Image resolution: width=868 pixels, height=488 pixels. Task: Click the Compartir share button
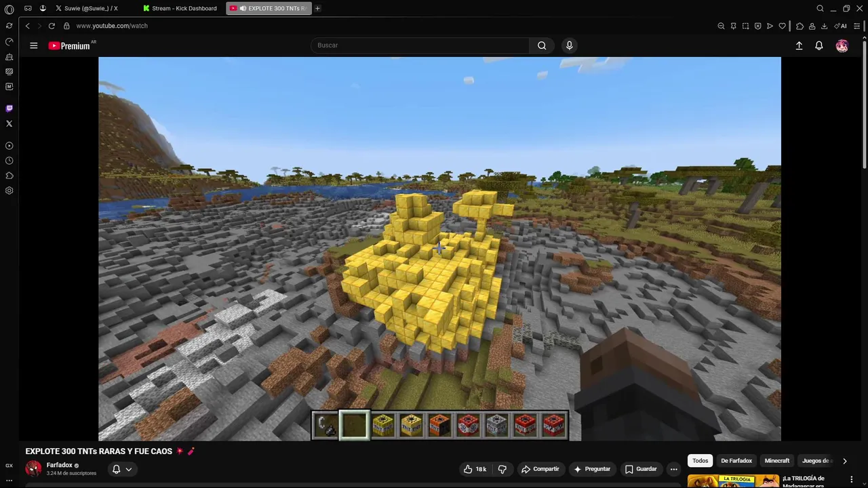pyautogui.click(x=540, y=469)
